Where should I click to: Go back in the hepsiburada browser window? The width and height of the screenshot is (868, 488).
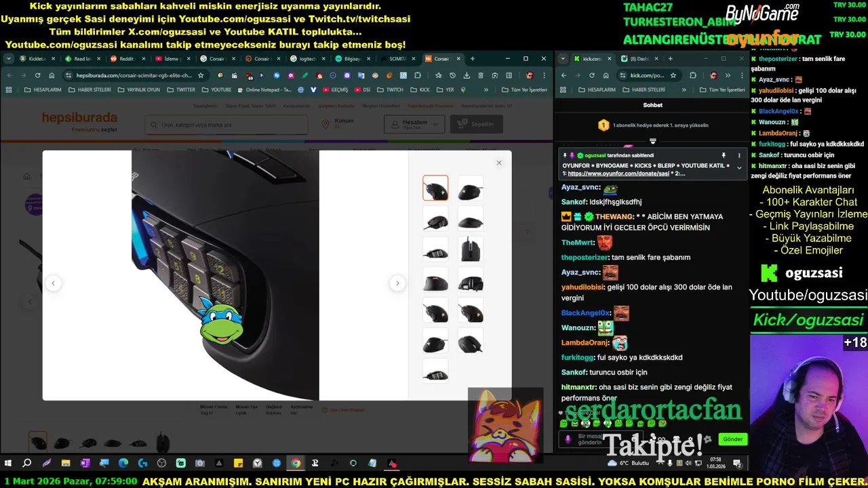tap(9, 75)
